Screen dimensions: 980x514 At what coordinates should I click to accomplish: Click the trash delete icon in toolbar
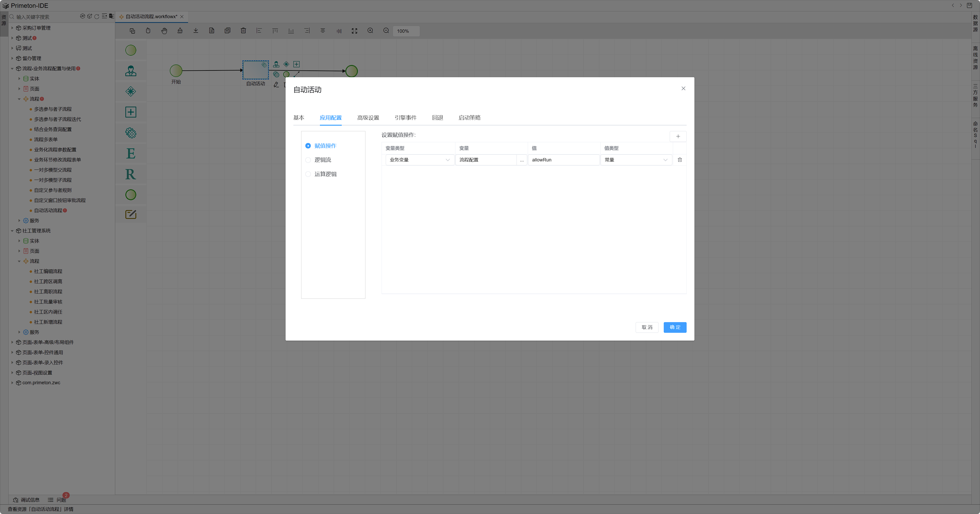click(243, 31)
